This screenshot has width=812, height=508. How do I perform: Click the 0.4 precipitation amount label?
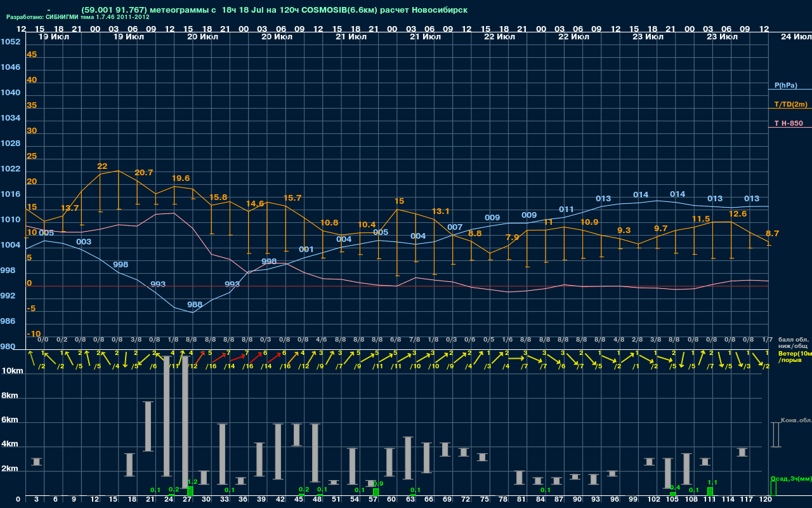click(x=675, y=488)
